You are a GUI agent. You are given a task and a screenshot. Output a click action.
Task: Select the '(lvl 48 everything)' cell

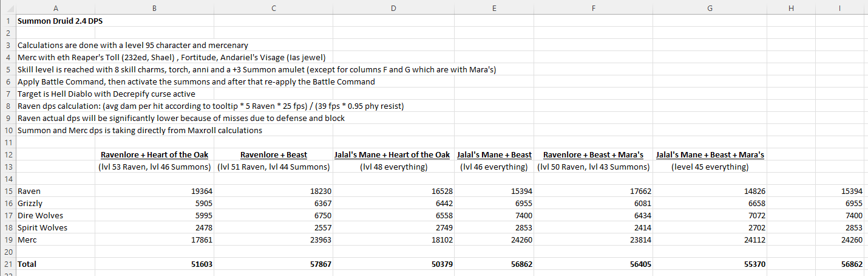393,167
